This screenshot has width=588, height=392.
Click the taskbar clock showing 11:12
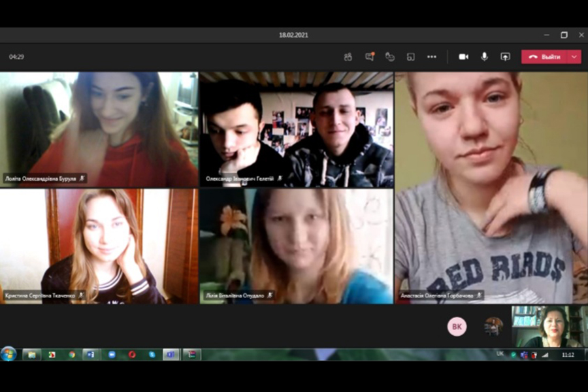point(568,355)
